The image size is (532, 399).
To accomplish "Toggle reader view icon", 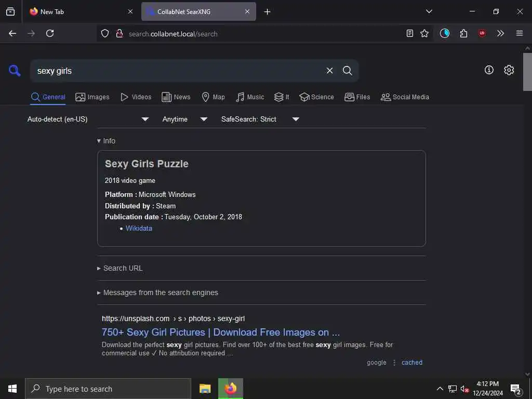I will [x=410, y=33].
